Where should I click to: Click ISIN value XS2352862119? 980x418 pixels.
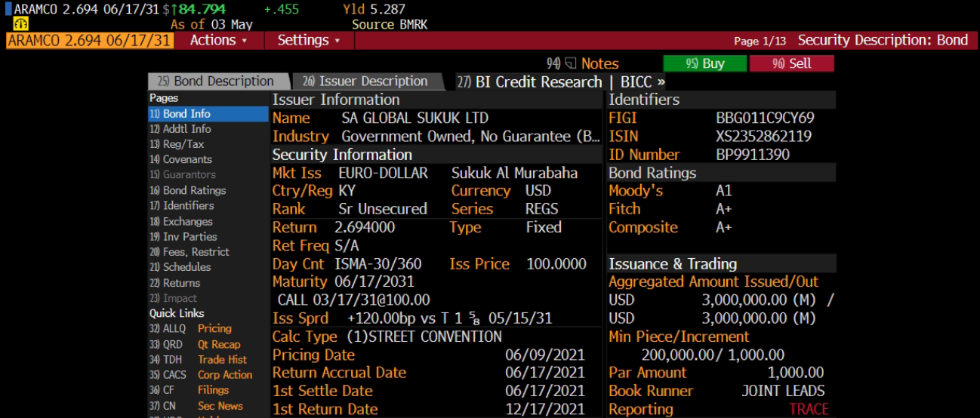point(764,137)
